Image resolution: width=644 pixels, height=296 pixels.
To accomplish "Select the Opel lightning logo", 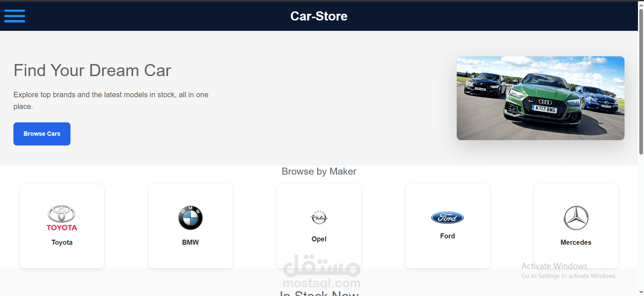I will click(x=319, y=218).
